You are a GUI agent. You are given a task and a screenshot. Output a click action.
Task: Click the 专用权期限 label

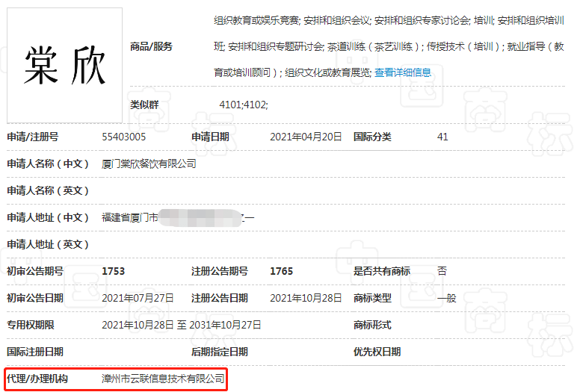[31, 325]
